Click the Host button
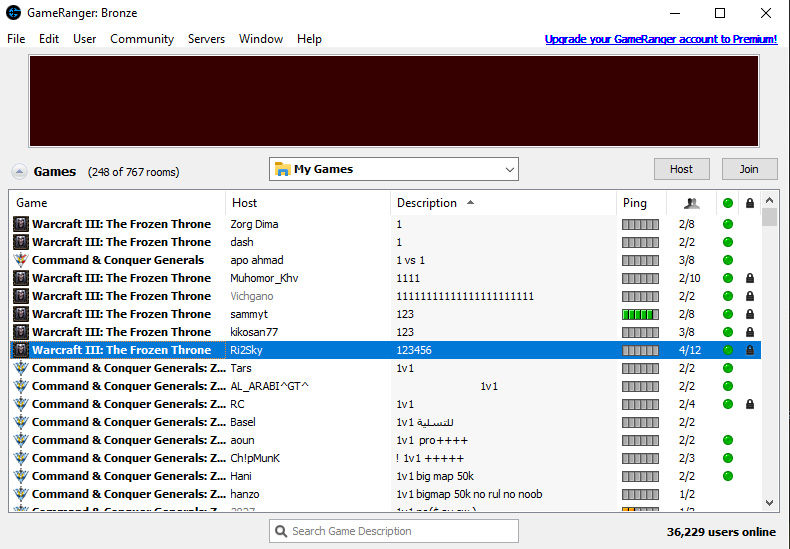790x549 pixels. pos(682,169)
